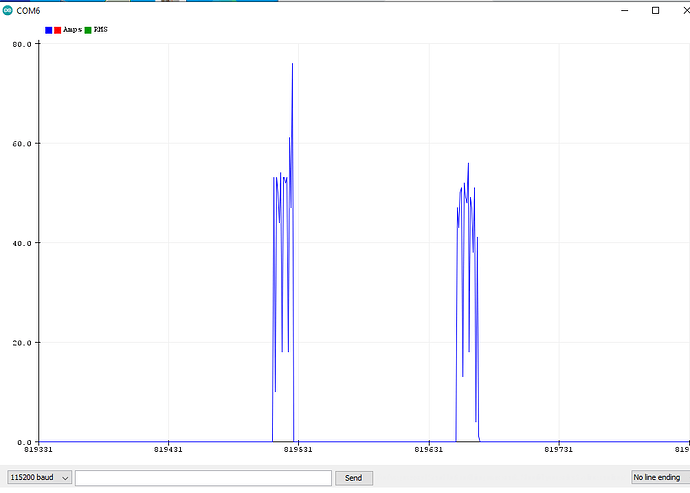Click the COM6 window title text
The width and height of the screenshot is (690, 493).
click(x=28, y=11)
